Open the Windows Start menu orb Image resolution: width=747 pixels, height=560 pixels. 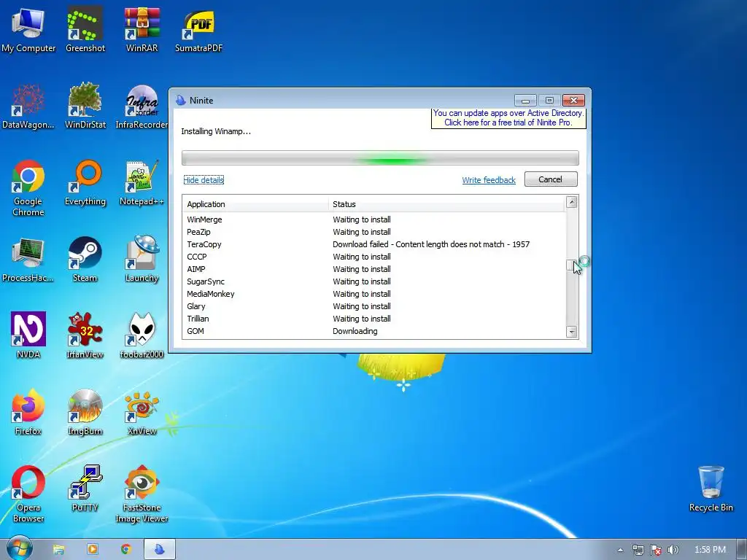pos(19,549)
